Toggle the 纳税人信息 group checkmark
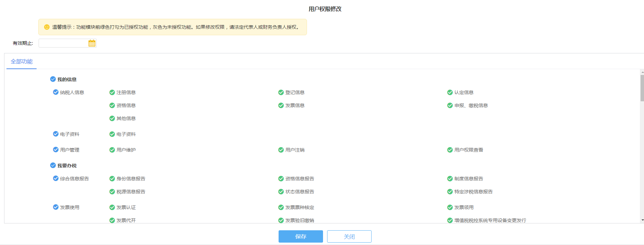 click(x=56, y=92)
